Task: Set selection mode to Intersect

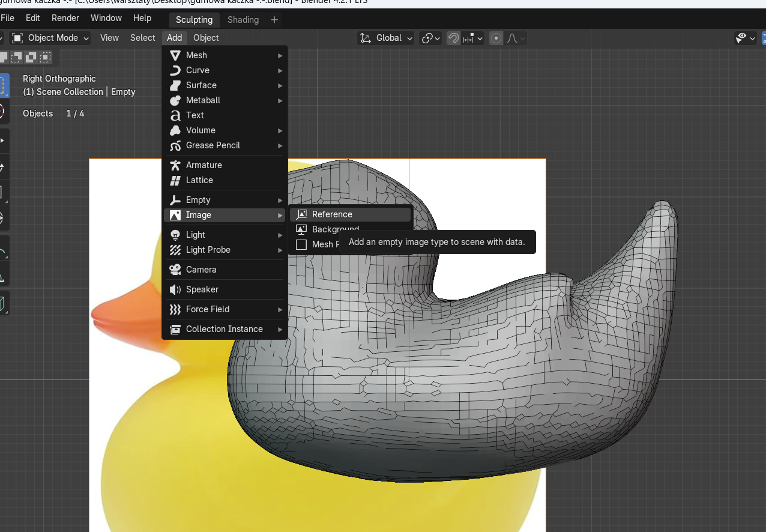Action: click(45, 57)
